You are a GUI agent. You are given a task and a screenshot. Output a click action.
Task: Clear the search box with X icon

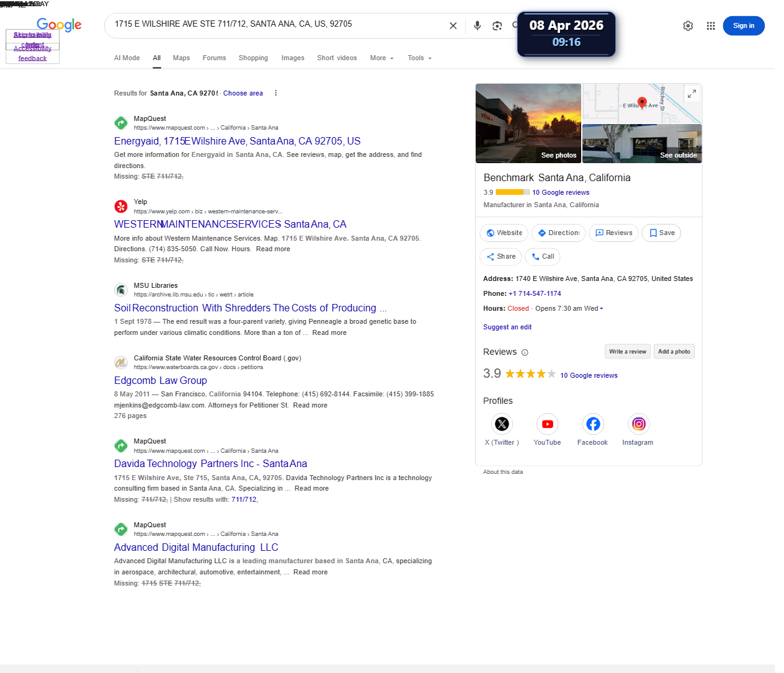(453, 25)
